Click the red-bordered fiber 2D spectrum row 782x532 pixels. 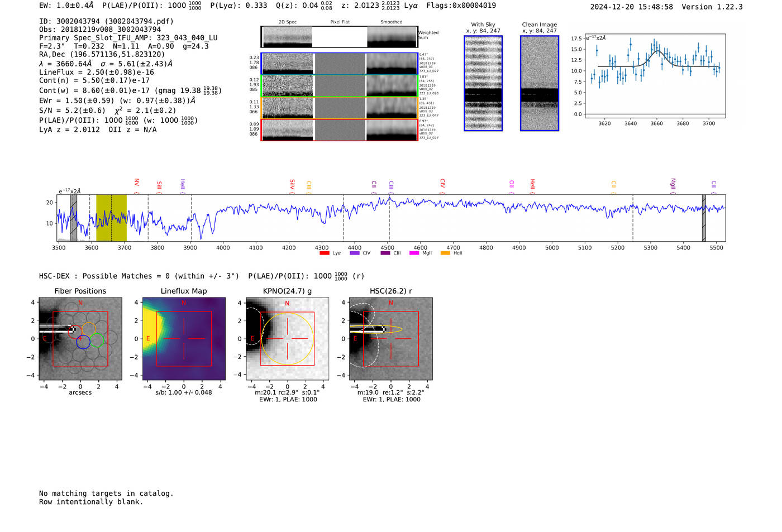(x=339, y=130)
